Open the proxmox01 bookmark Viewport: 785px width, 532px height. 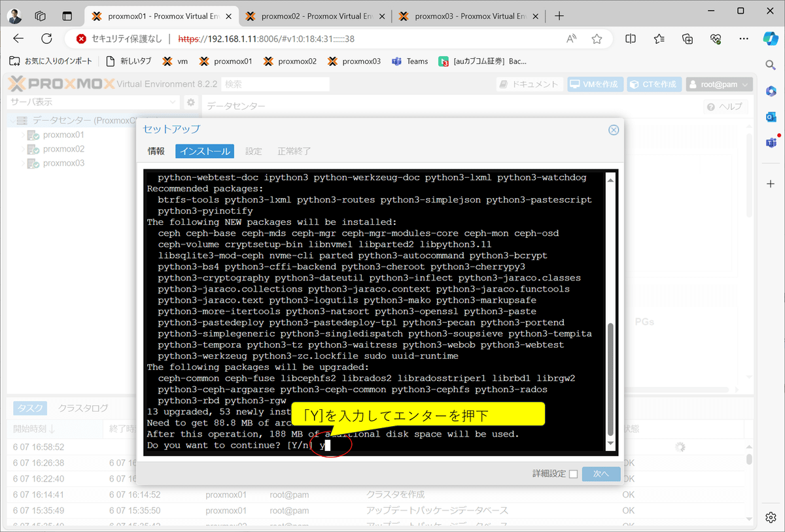226,61
